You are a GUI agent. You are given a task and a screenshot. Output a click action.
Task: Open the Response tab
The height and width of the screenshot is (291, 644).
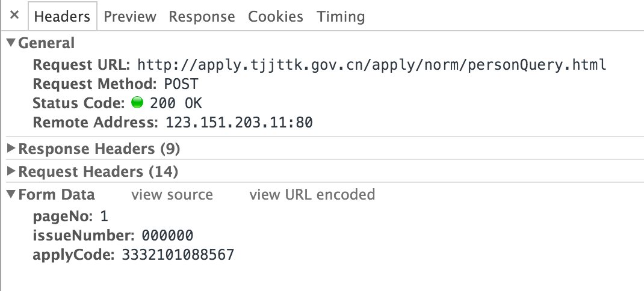pyautogui.click(x=202, y=16)
